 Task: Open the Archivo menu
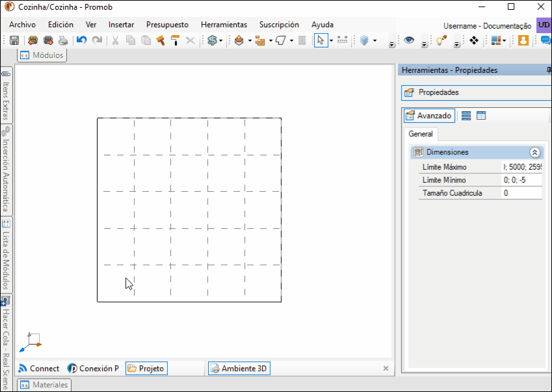click(23, 25)
